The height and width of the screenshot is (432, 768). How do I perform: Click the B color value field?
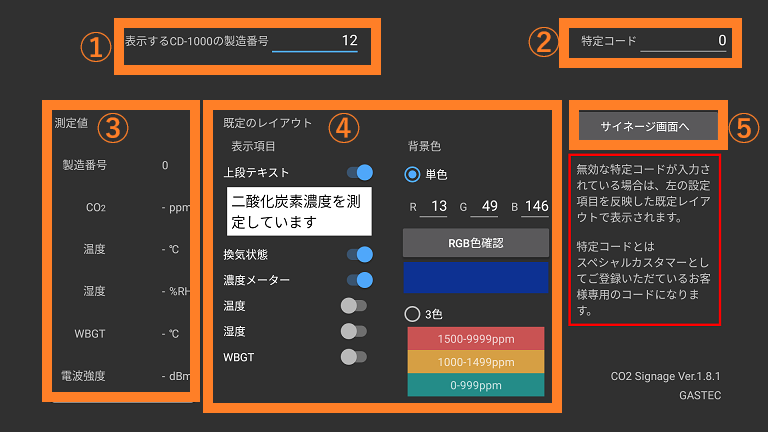(536, 207)
